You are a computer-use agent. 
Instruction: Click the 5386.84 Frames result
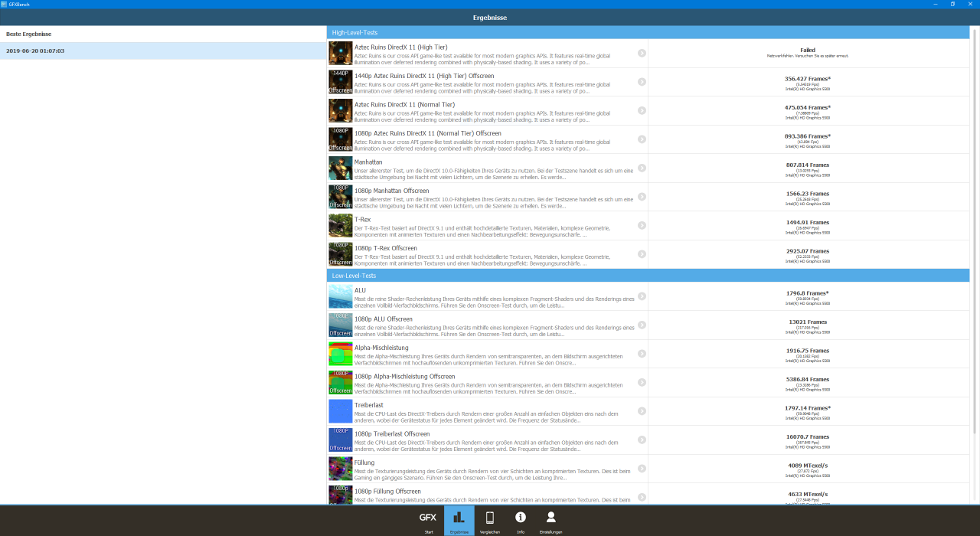coord(808,379)
